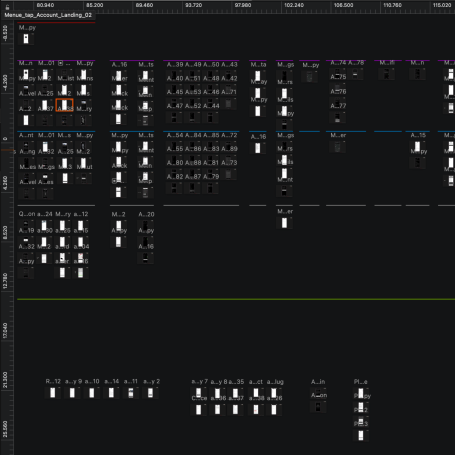
Task: Click the symbol icon beside A...ck artboard
Action: (x=114, y=181)
